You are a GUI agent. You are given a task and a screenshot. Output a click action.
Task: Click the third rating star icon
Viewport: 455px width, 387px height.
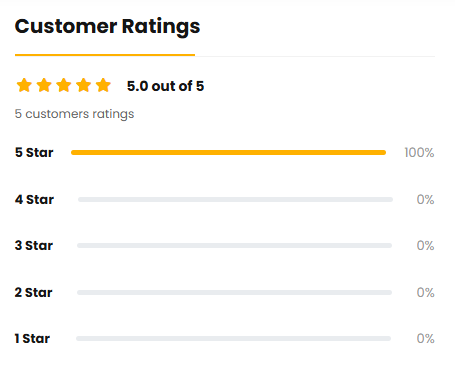pyautogui.click(x=64, y=85)
